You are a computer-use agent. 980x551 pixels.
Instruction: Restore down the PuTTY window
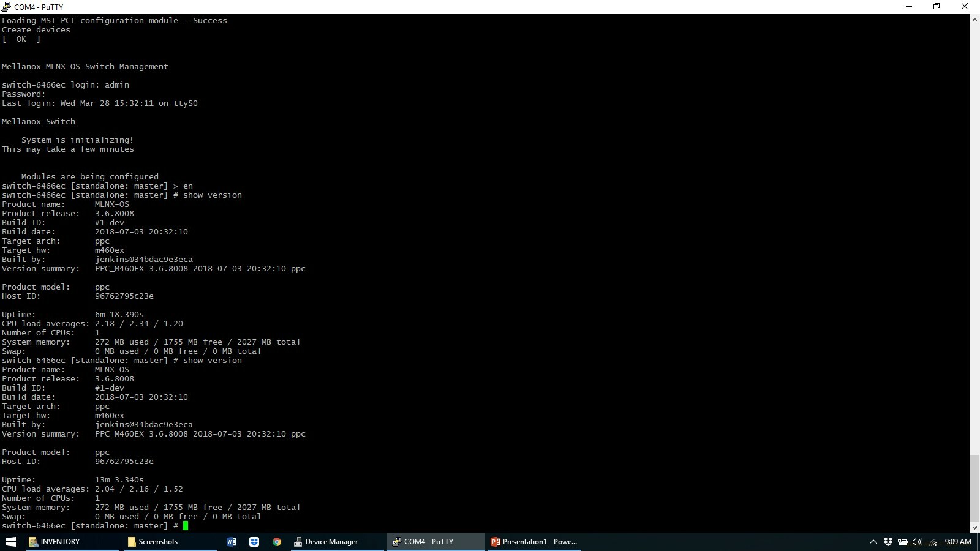click(x=937, y=7)
